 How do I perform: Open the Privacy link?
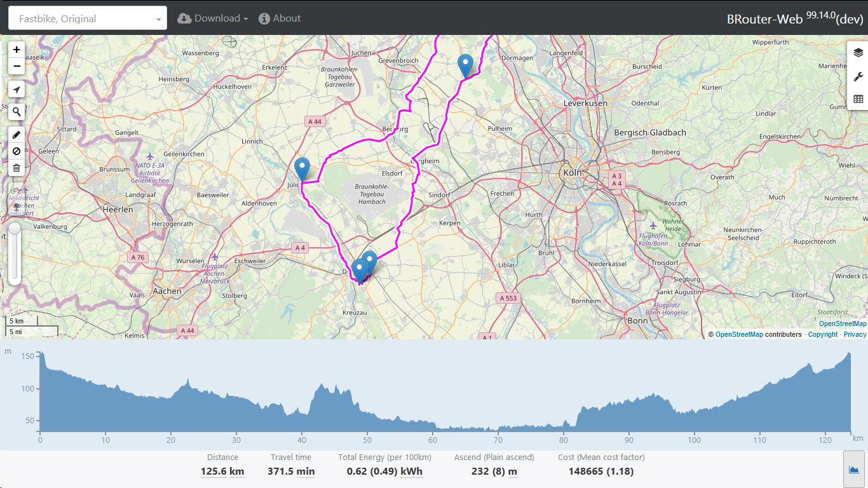tap(855, 334)
